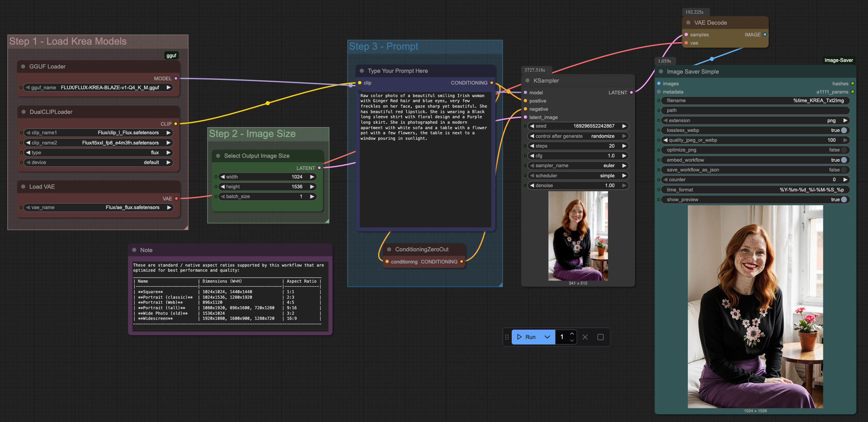Viewport: 868px width, 422px height.
Task: Collapse the KSampler node via its dot
Action: (527, 81)
